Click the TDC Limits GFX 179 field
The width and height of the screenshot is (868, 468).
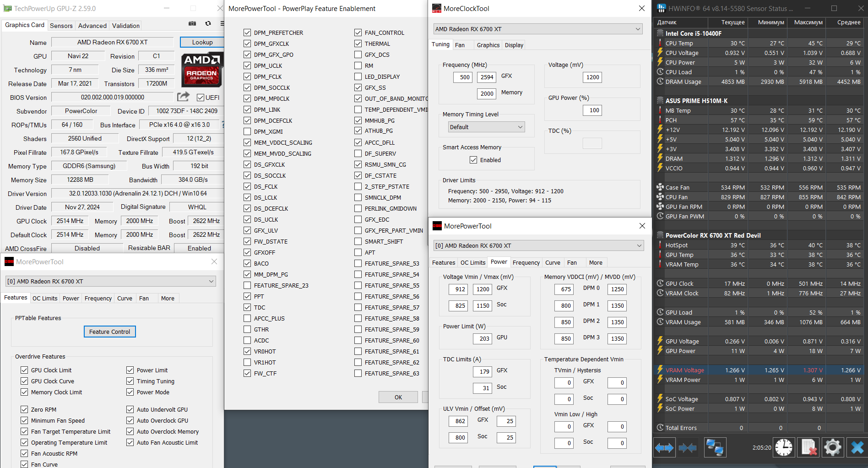[483, 371]
